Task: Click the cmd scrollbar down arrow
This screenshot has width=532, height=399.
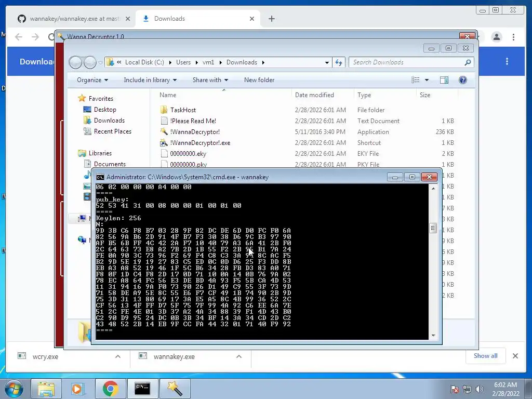Action: (433, 335)
